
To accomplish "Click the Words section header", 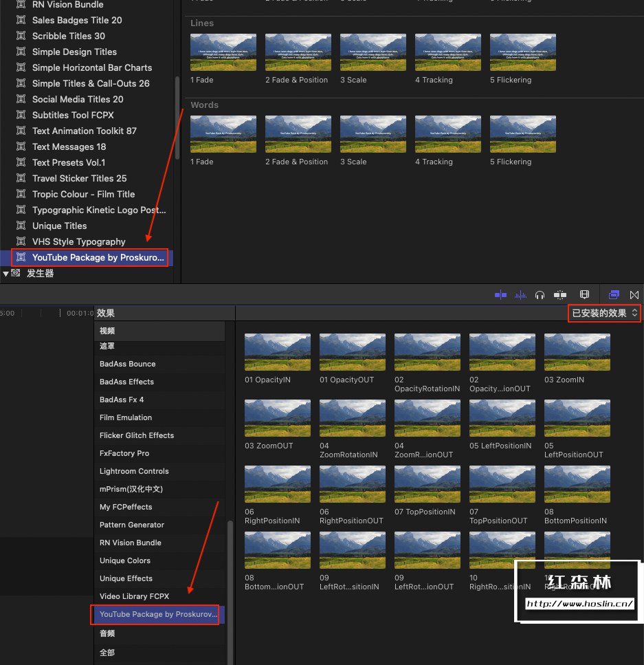I will click(204, 105).
